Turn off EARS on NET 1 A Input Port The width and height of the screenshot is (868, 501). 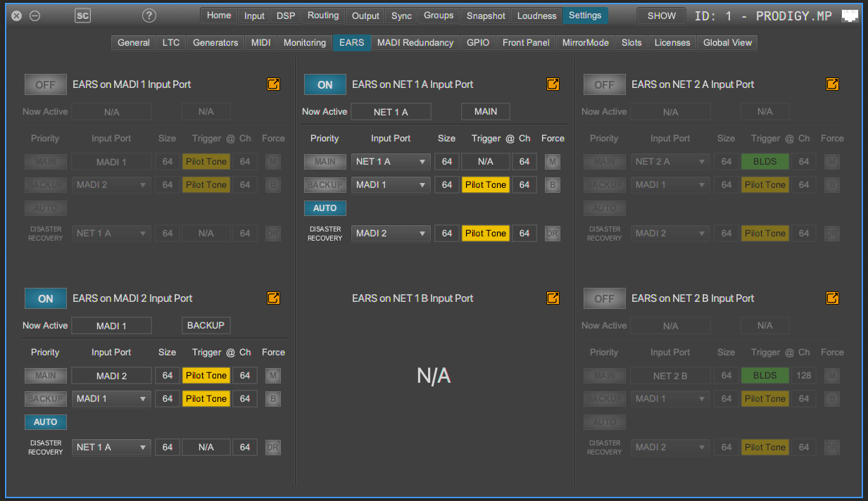[325, 84]
